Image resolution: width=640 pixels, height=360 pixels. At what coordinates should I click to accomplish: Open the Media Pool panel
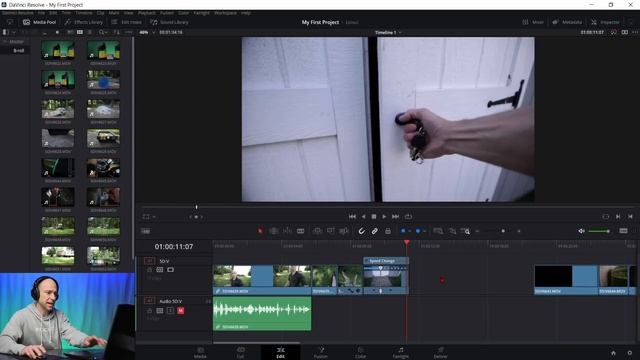39,22
